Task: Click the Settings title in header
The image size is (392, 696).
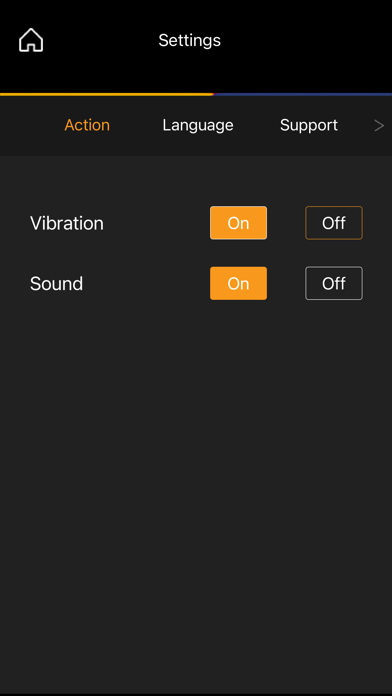Action: pos(190,40)
